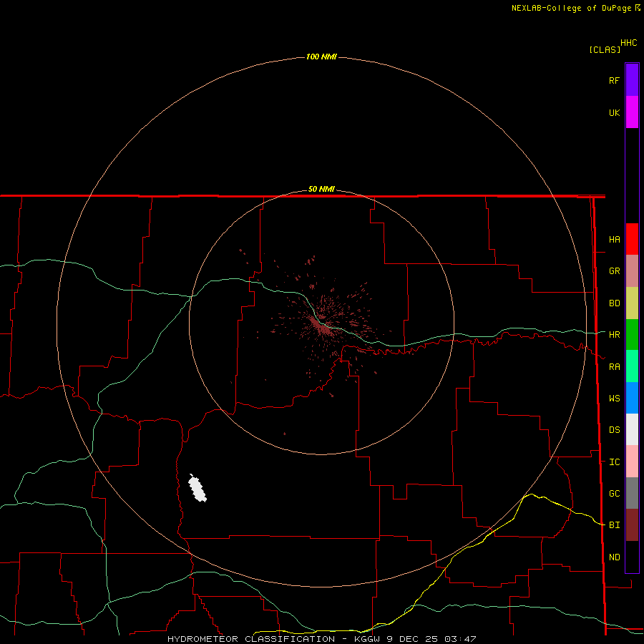
Task: Click the HA legend label
Action: tap(614, 240)
